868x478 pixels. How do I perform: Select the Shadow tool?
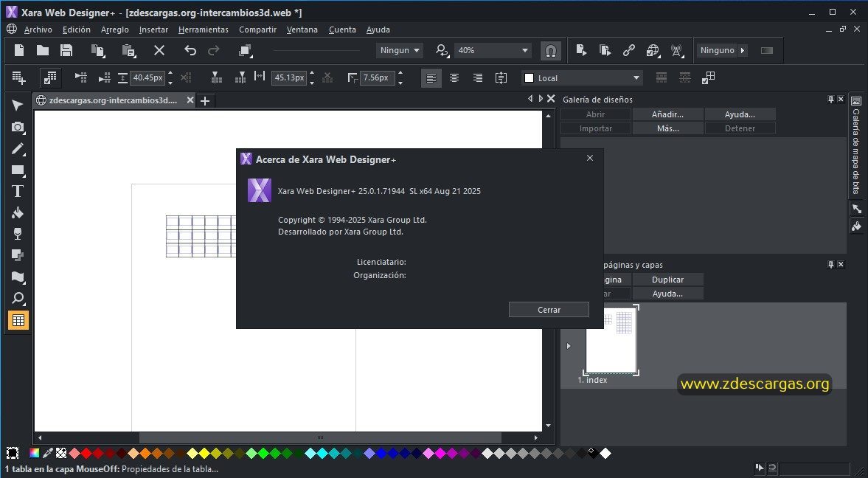point(18,255)
